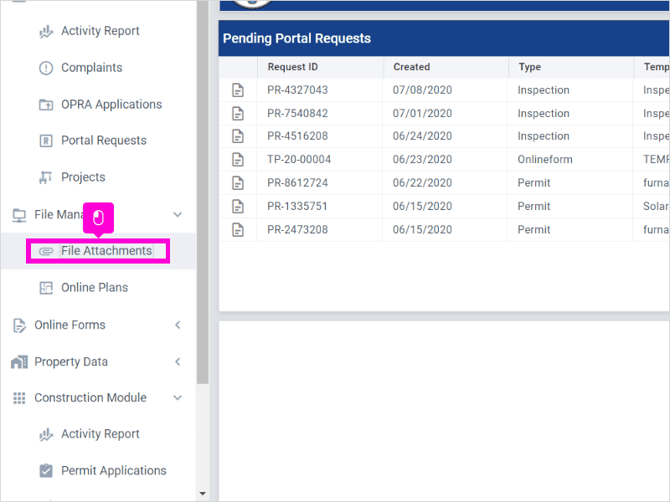Click Inspection type for PR-4327043
Screen dimensions: 670x502
(544, 90)
